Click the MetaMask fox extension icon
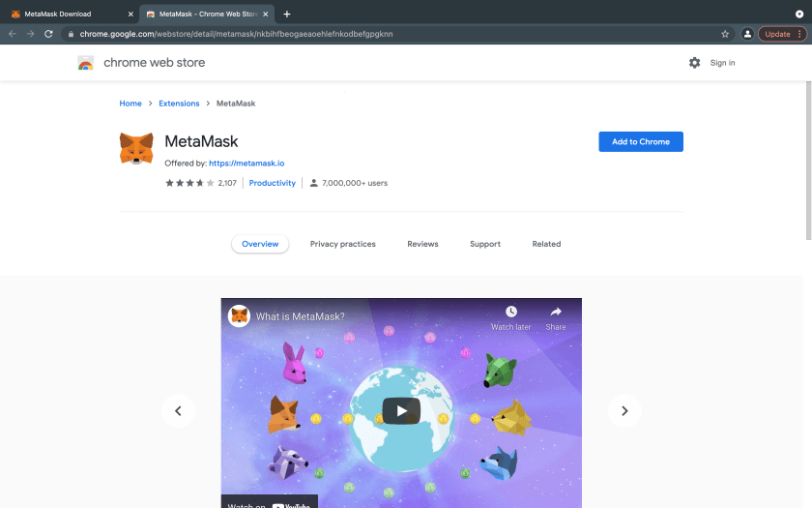This screenshot has width=812, height=508. point(136,148)
